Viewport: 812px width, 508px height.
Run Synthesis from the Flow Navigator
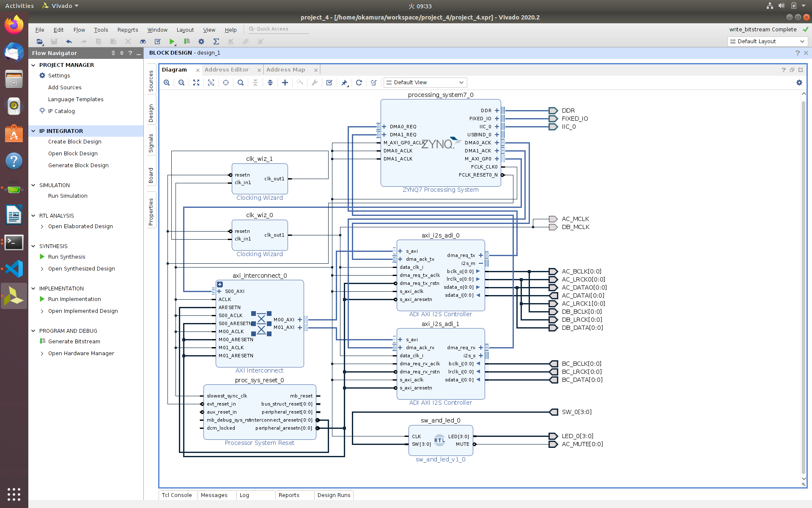66,257
